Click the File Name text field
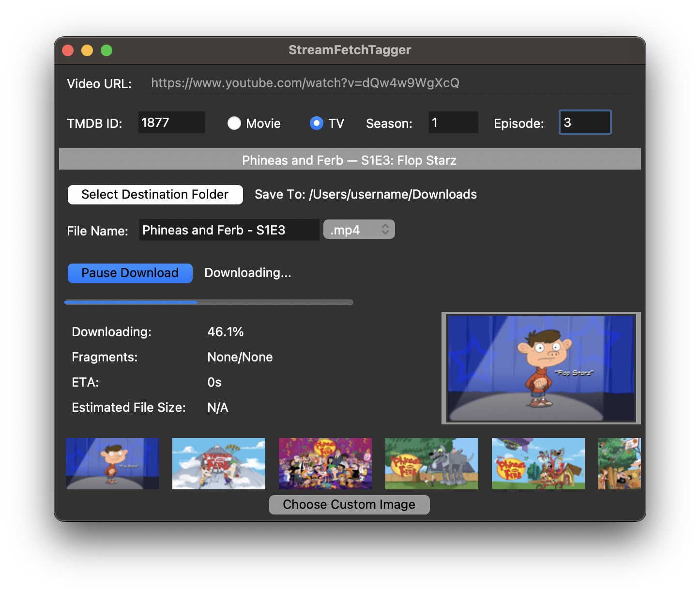 click(229, 230)
